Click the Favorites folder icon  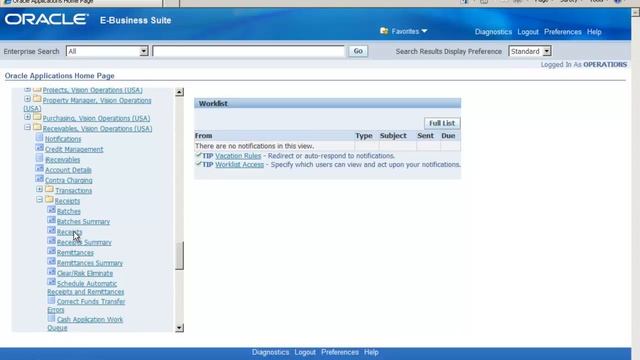tap(384, 31)
